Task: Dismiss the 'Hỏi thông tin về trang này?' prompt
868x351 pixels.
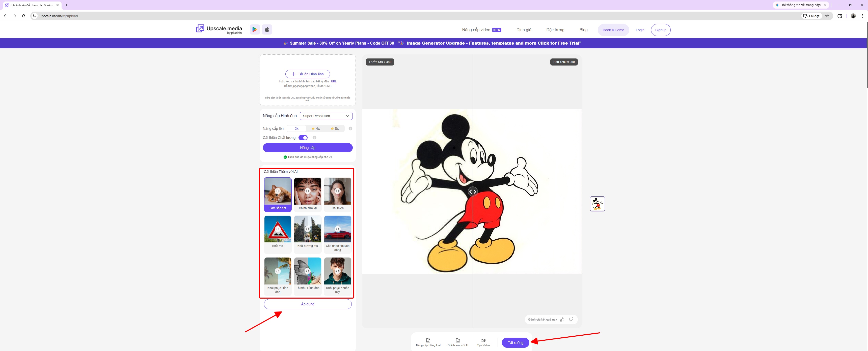Action: tap(825, 5)
